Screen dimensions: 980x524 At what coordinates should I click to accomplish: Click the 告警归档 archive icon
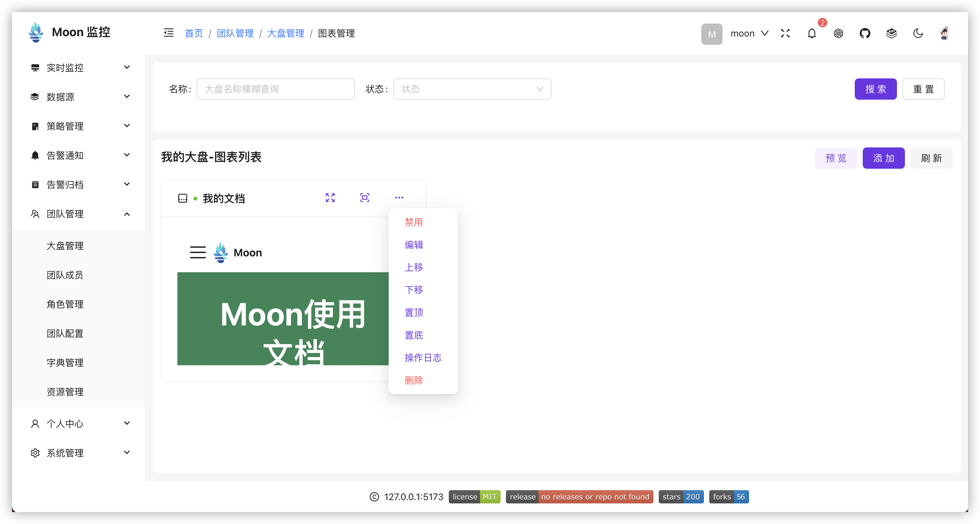point(35,184)
